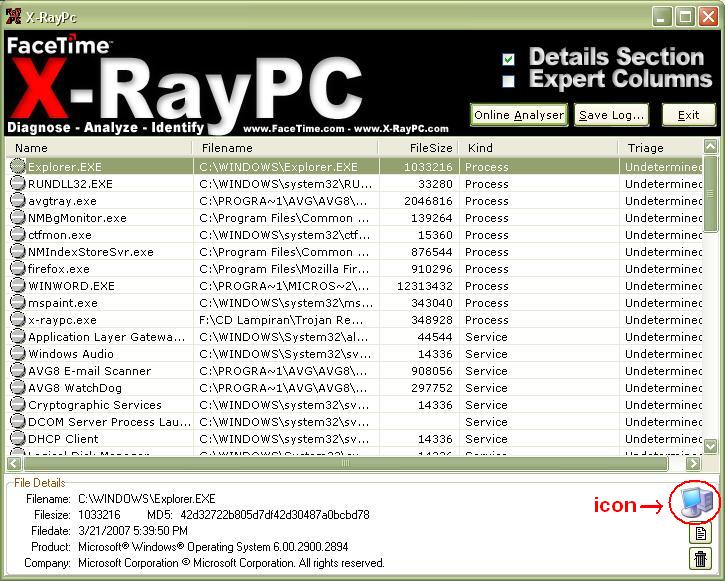Click the icon beside AVG8 E-mail Scanner
The height and width of the screenshot is (581, 725).
tap(18, 371)
